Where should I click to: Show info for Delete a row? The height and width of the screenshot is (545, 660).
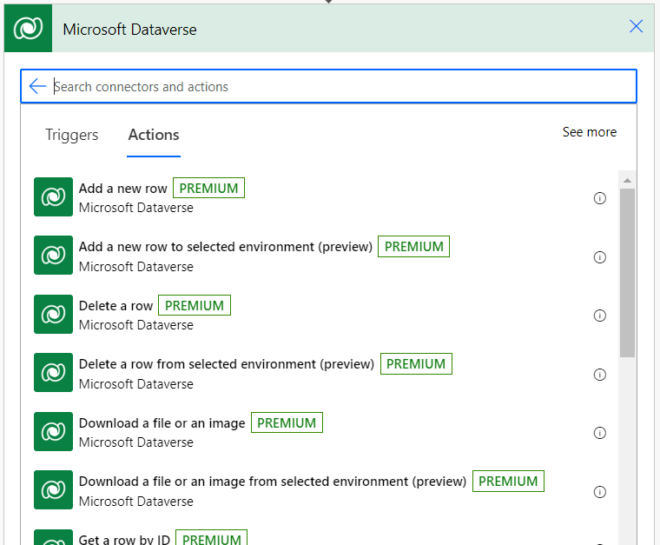[x=600, y=316]
